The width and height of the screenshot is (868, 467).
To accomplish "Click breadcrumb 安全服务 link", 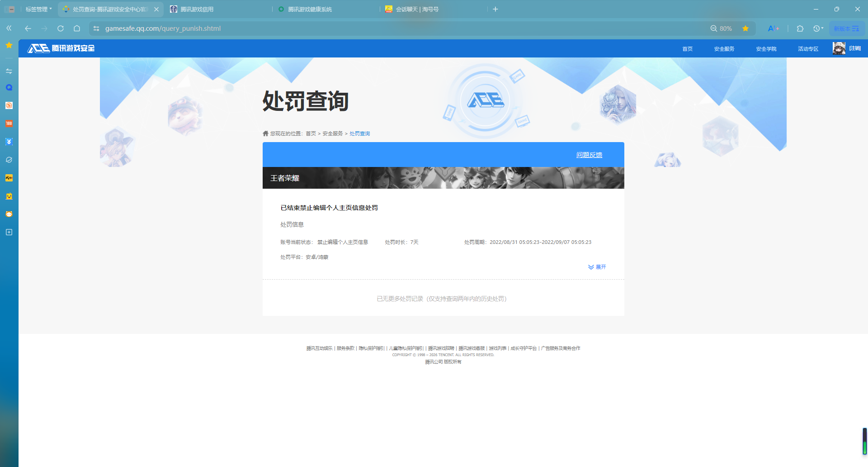I will coord(333,133).
